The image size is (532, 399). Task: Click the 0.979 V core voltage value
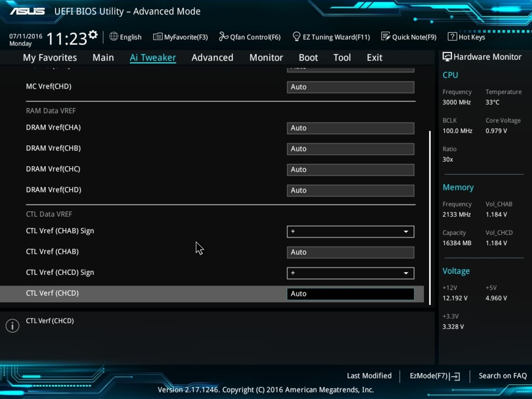496,131
